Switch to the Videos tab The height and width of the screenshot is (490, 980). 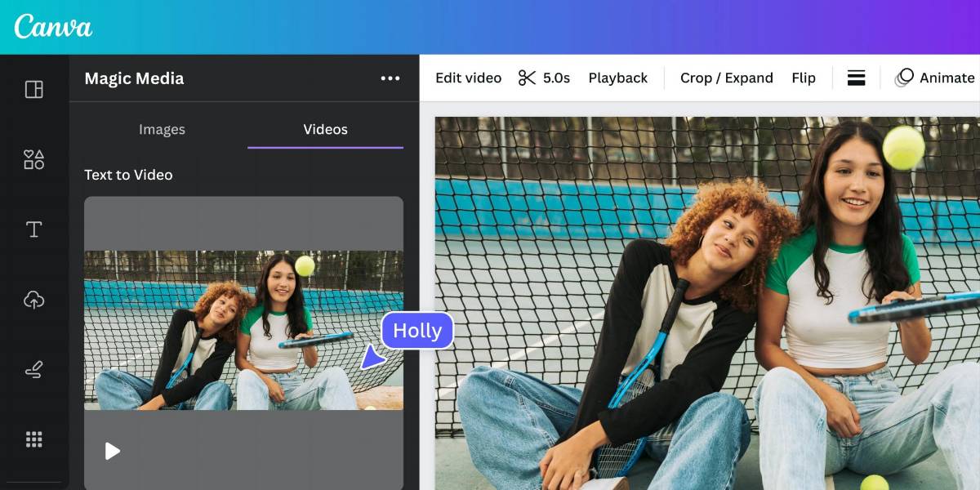pyautogui.click(x=325, y=129)
